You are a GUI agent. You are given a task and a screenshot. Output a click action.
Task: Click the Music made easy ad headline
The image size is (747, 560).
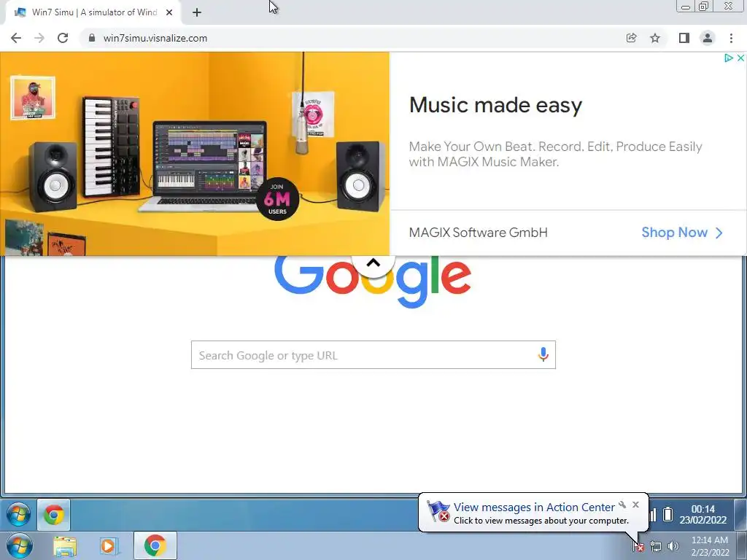495,105
